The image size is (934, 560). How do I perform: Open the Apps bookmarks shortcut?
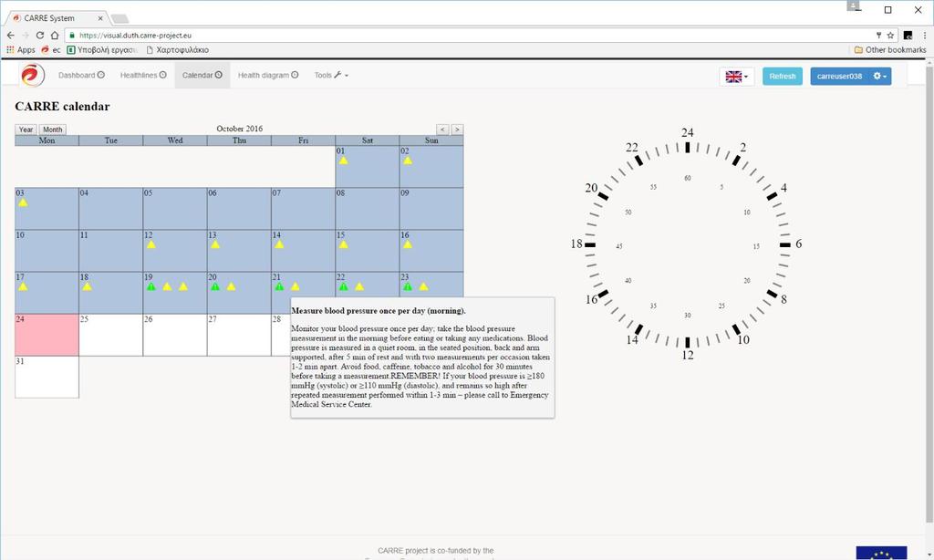(21, 50)
